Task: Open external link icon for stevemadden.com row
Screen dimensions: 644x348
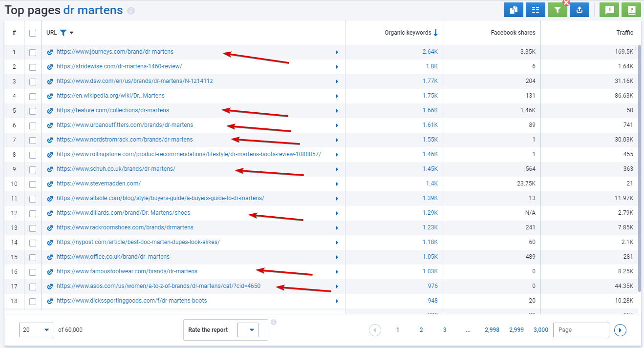Action: [50, 184]
